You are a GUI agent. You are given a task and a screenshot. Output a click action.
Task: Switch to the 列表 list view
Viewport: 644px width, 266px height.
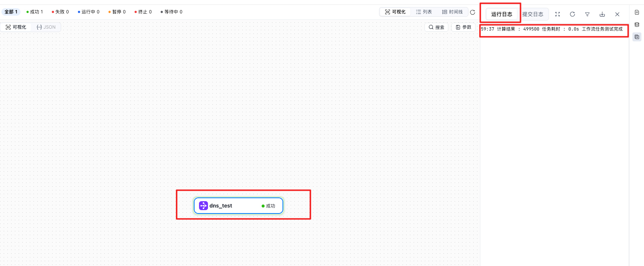(x=424, y=12)
